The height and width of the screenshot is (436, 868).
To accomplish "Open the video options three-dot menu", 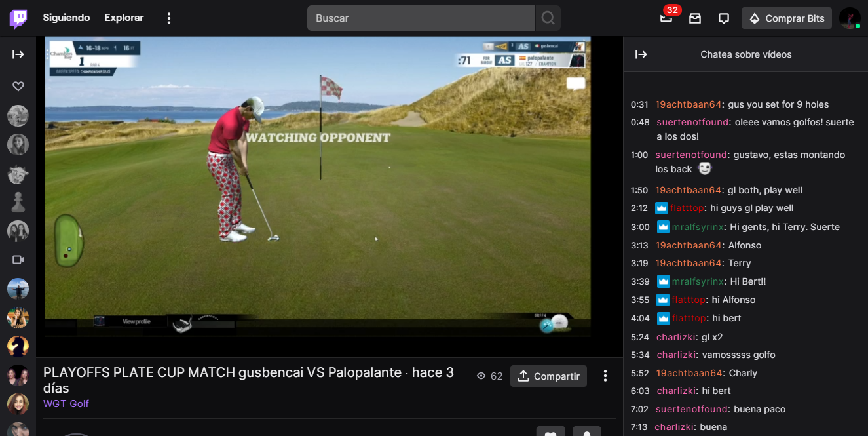I will pyautogui.click(x=605, y=376).
